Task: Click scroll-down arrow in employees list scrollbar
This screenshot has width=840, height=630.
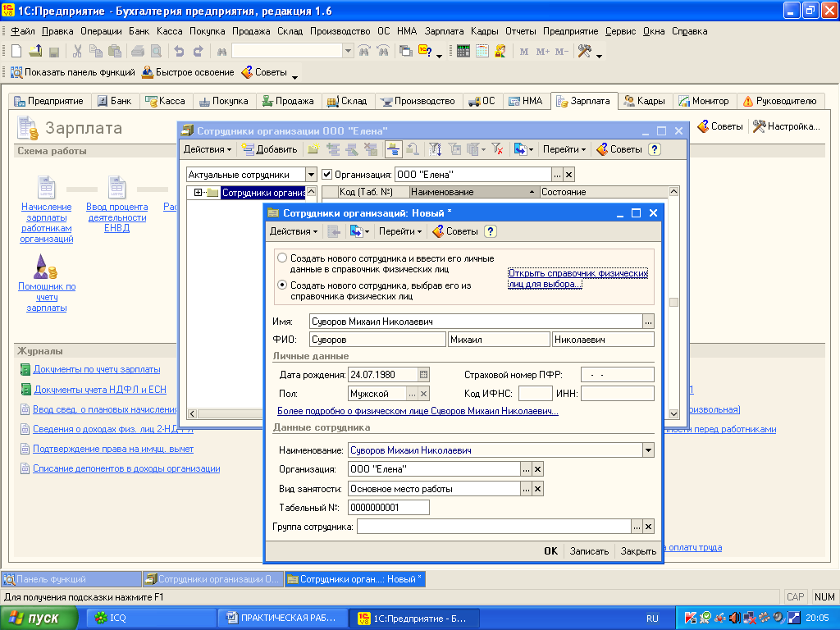Action: (674, 413)
